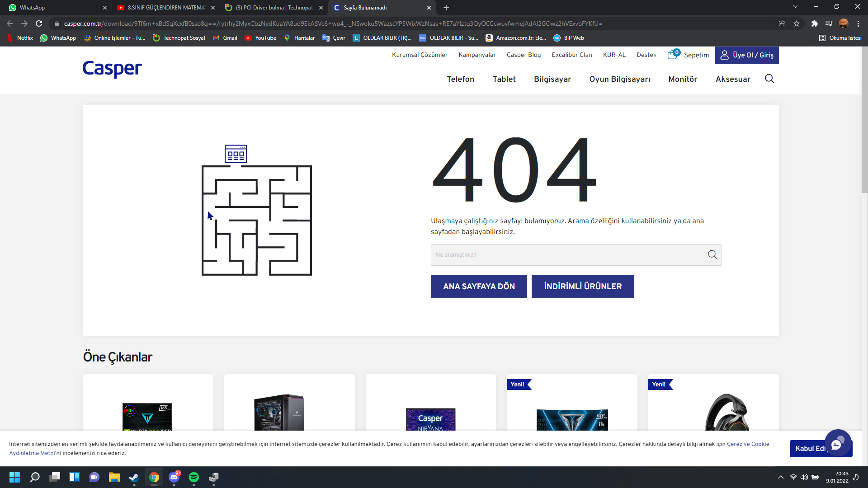Switch to the PCI Driver bulma Technopat tab
The width and height of the screenshot is (868, 488).
274,8
